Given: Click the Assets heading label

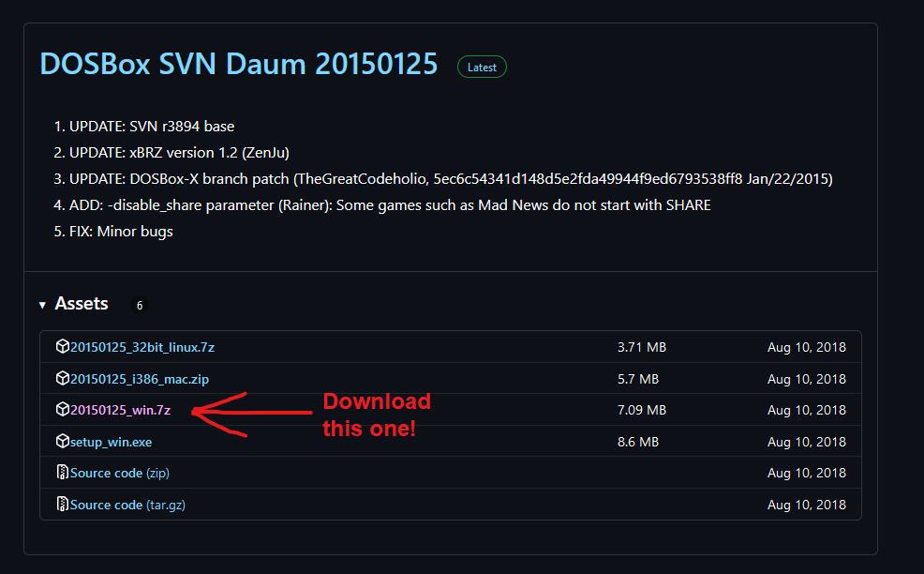Looking at the screenshot, I should [x=82, y=304].
